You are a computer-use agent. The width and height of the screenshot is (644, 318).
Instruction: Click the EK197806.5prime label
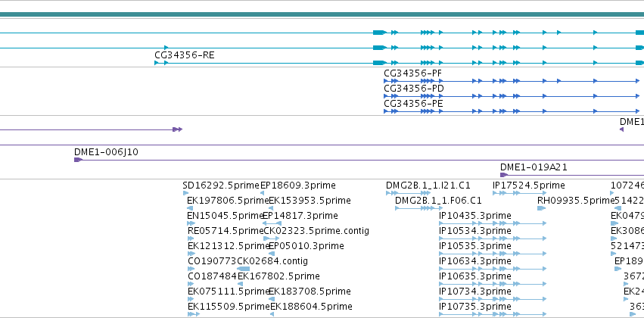(228, 201)
